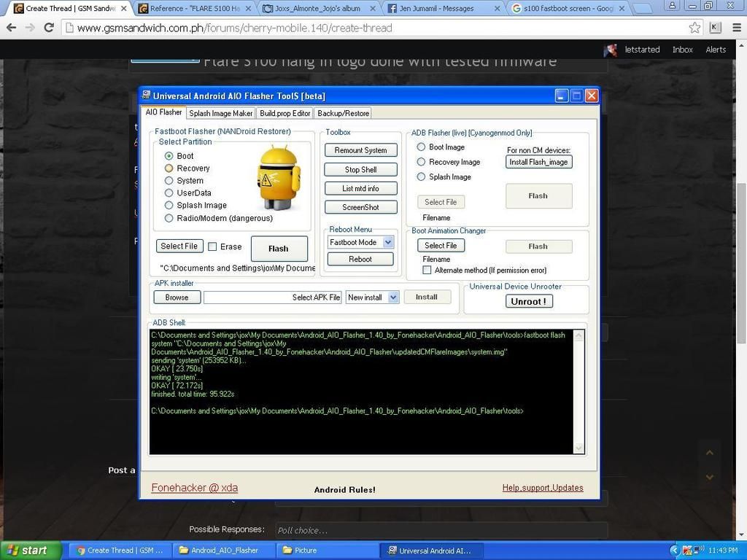Expand the Fastboot Mode reboot dropdown
Image resolution: width=747 pixels, height=560 pixels.
coord(388,242)
